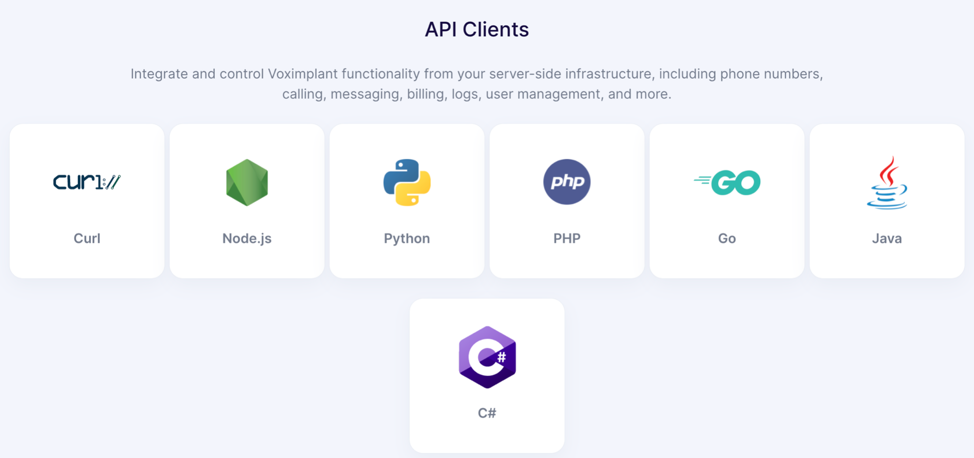Select the Python label text
Screen dimensions: 974x458
pos(407,239)
